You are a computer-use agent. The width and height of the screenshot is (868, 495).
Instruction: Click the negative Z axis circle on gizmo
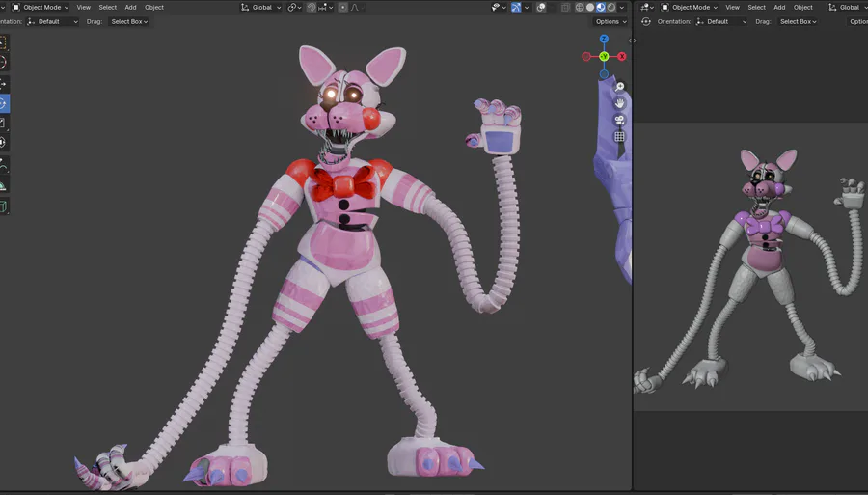coord(604,73)
